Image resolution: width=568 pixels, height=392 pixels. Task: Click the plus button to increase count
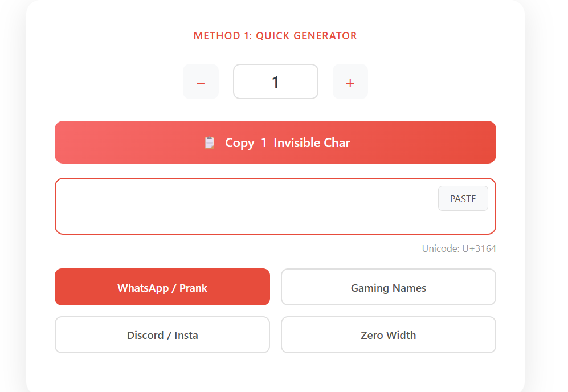(x=350, y=82)
